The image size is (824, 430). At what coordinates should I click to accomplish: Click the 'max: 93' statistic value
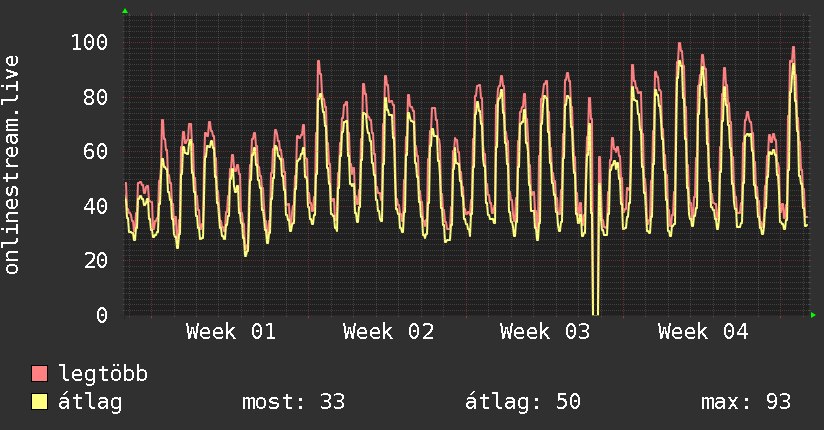(746, 402)
